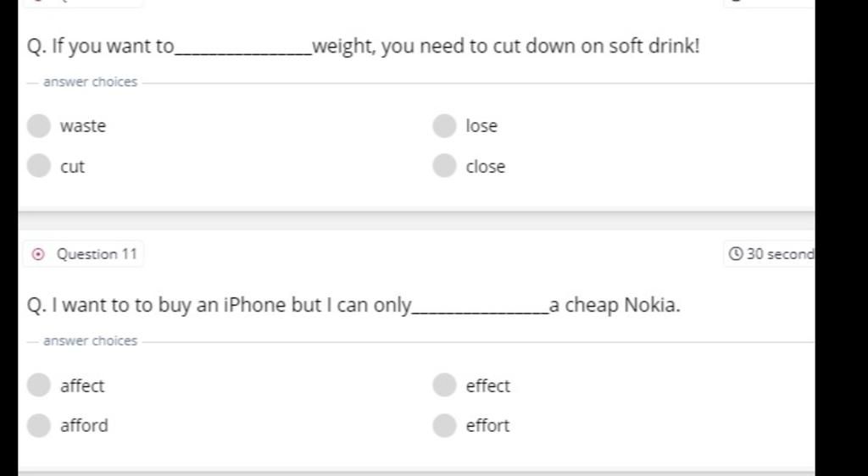Pick the 'afford' answer option
This screenshot has width=868, height=476.
pos(39,425)
